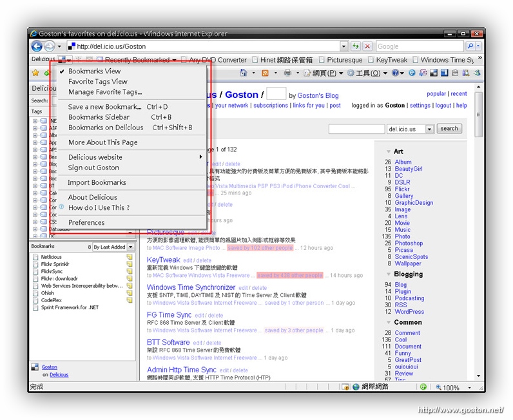
Task: Click into the Google search box
Action: 420,46
